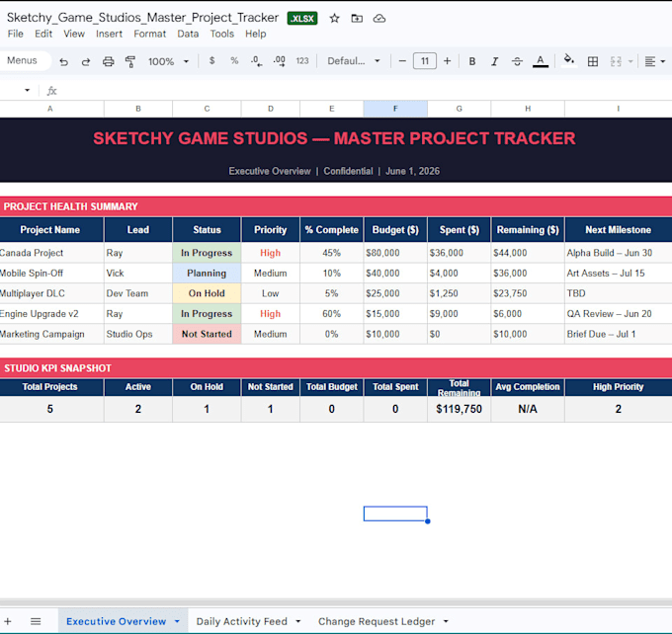
Task: Click the N/A avg completion cell
Action: [x=528, y=409]
